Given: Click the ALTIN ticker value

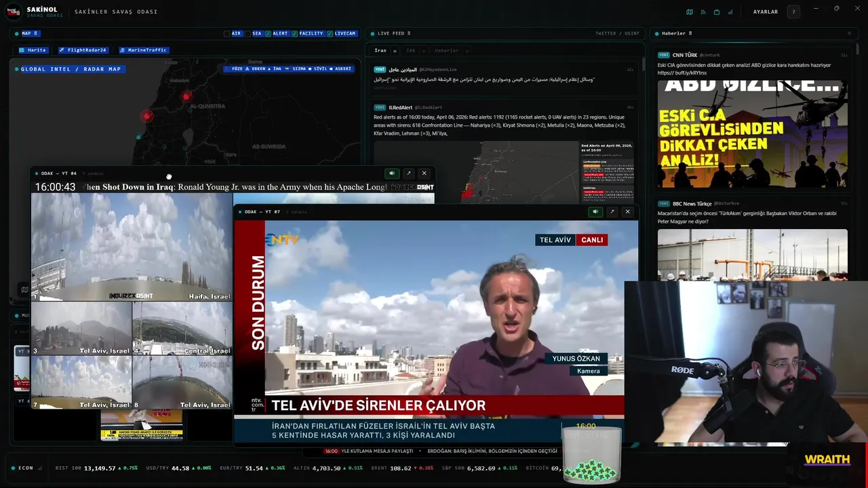Looking at the screenshot, I should coord(327,468).
